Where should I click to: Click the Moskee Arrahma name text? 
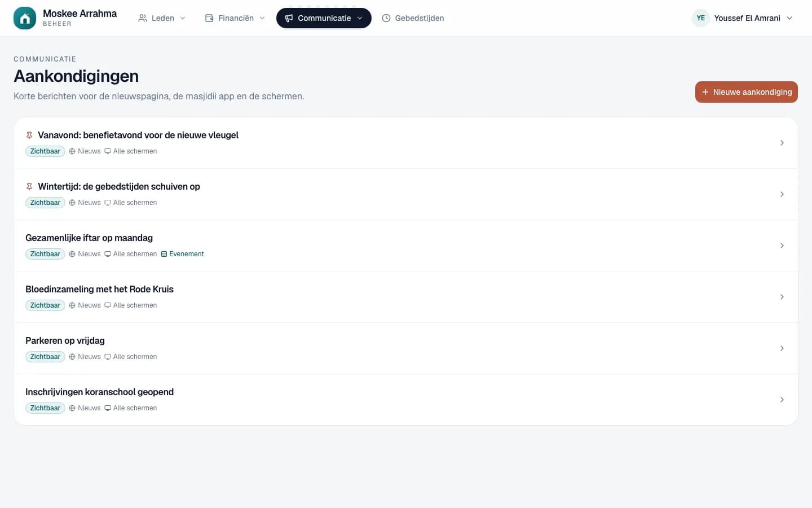[x=80, y=14]
